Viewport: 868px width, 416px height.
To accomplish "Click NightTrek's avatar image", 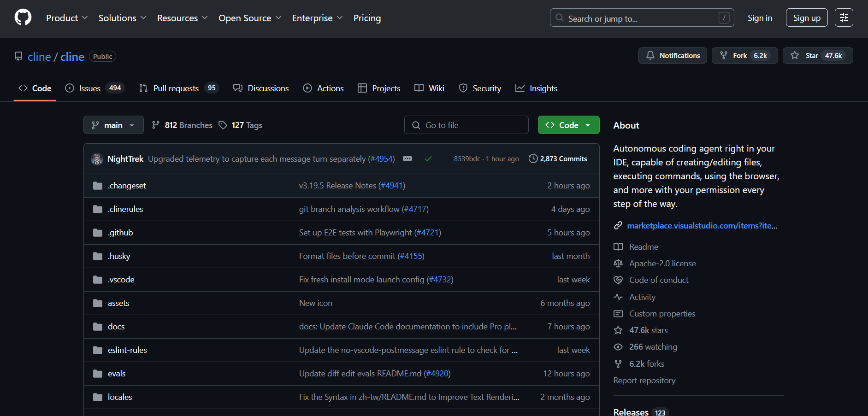I will pos(97,159).
